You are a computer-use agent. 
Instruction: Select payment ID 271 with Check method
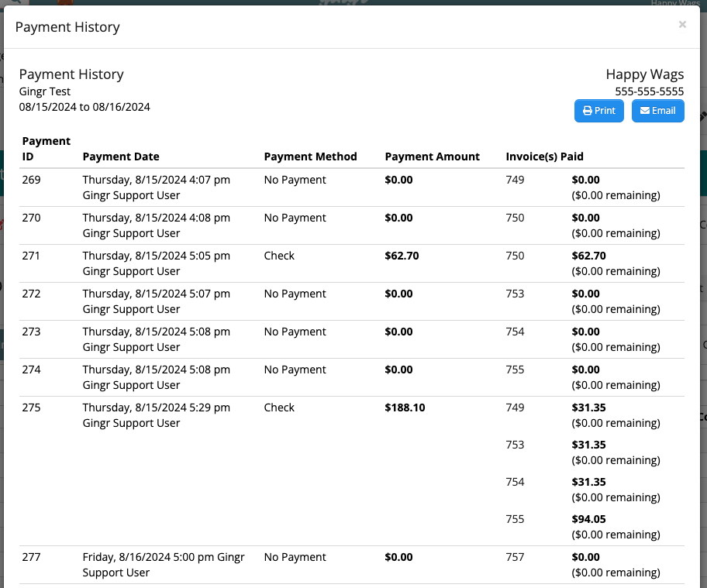(31, 255)
